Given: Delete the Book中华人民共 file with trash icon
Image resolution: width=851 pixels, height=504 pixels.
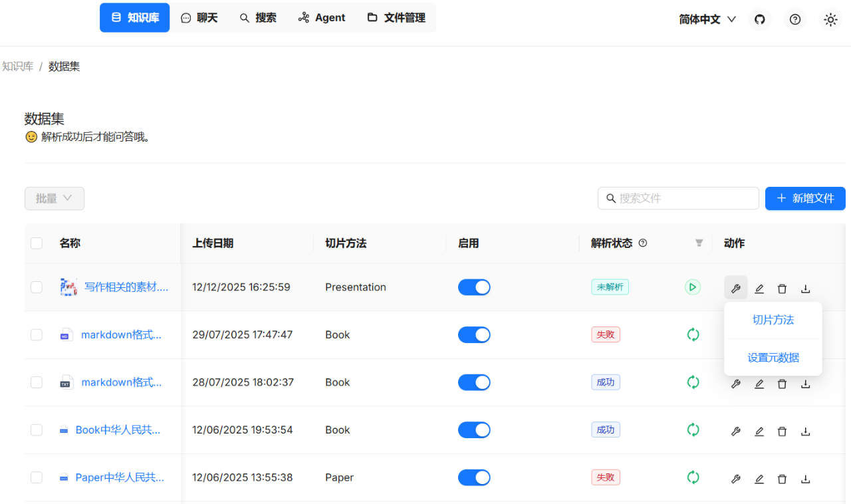Looking at the screenshot, I should pyautogui.click(x=782, y=431).
